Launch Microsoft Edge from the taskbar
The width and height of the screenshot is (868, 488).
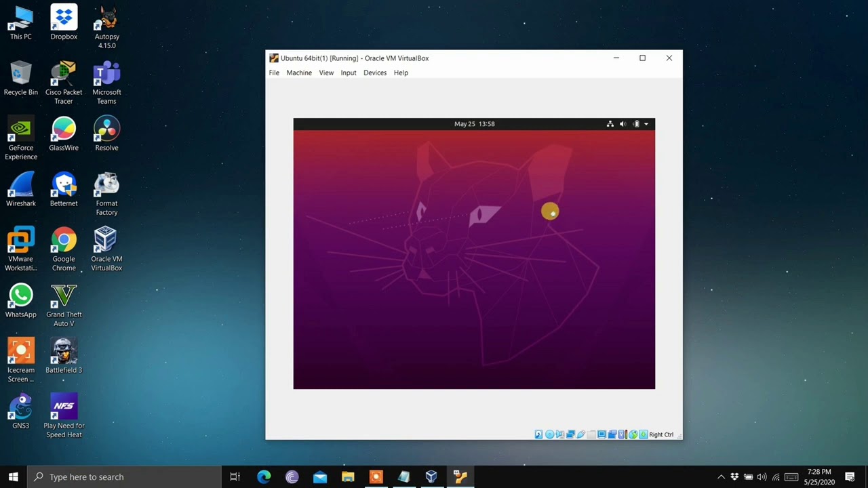(x=264, y=476)
